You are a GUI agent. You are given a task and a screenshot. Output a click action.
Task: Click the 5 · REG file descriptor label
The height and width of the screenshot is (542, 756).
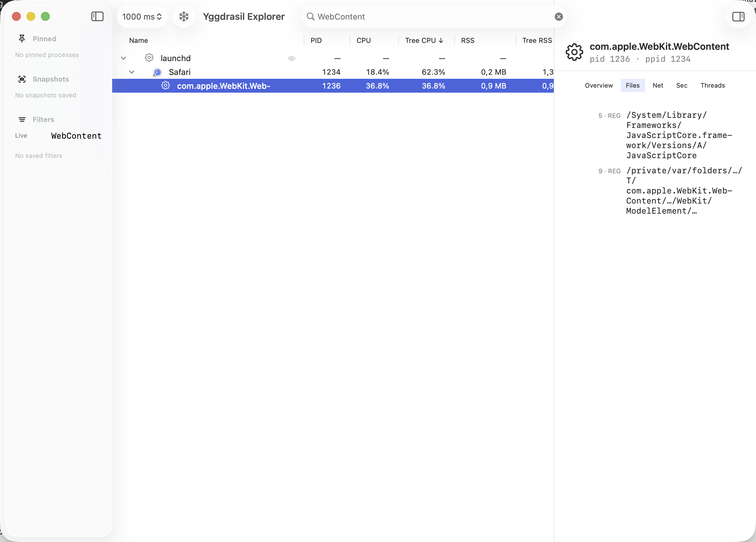coord(609,116)
